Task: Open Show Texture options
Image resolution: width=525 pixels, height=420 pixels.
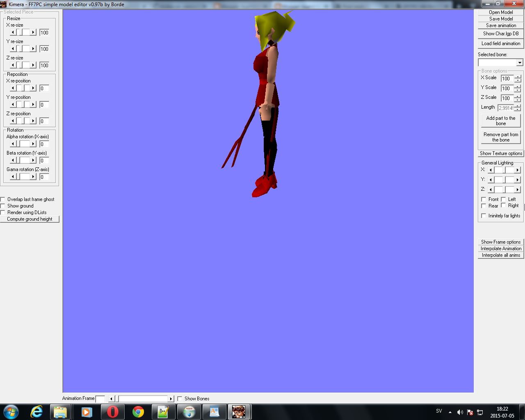Action: click(x=501, y=153)
